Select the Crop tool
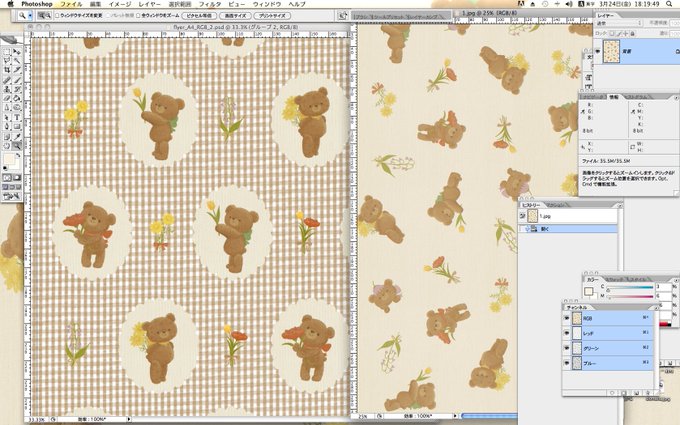This screenshot has height=425, width=680. [x=7, y=70]
